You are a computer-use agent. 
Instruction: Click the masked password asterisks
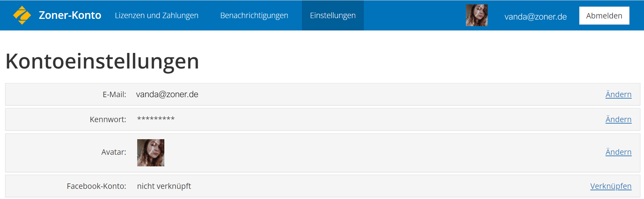pos(156,119)
